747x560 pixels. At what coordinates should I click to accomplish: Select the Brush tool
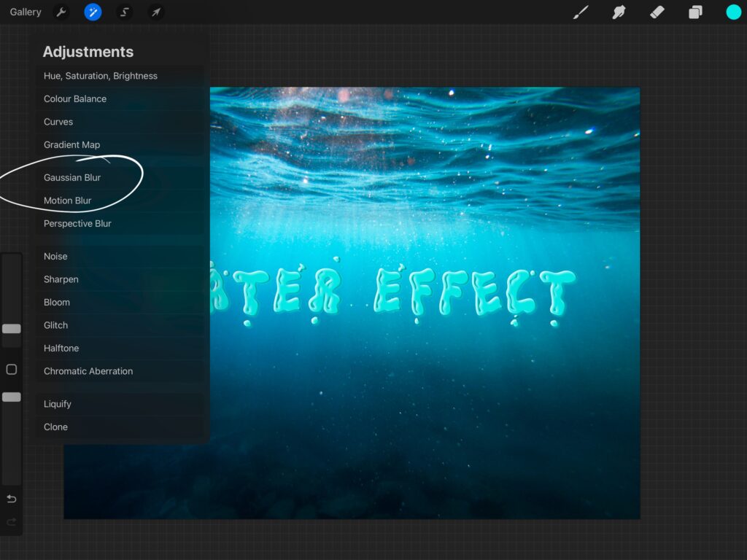pos(581,12)
